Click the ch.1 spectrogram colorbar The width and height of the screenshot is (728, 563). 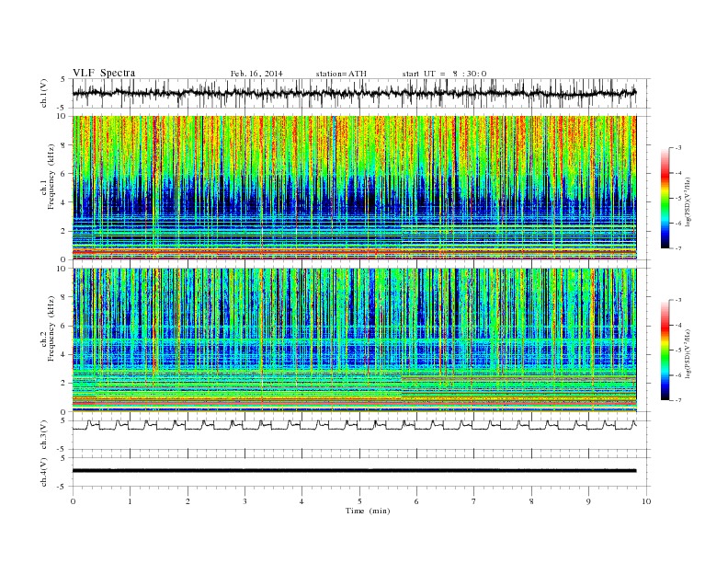(665, 198)
